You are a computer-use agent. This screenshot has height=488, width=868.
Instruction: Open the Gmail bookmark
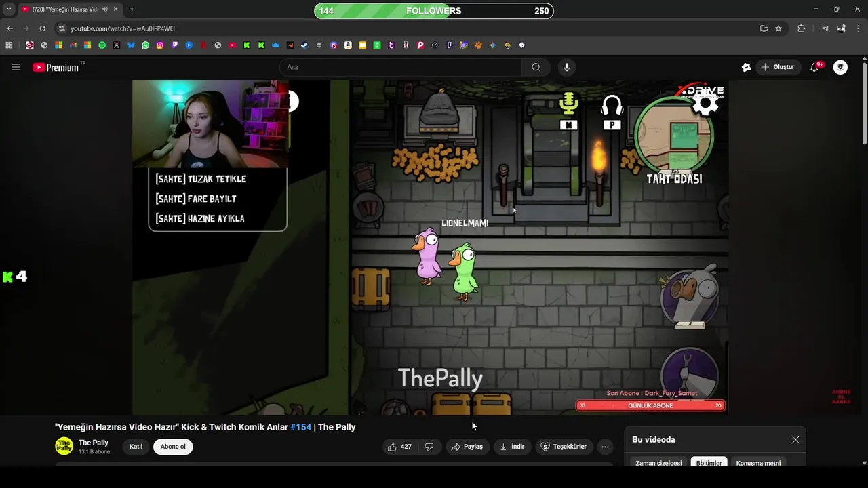click(73, 45)
